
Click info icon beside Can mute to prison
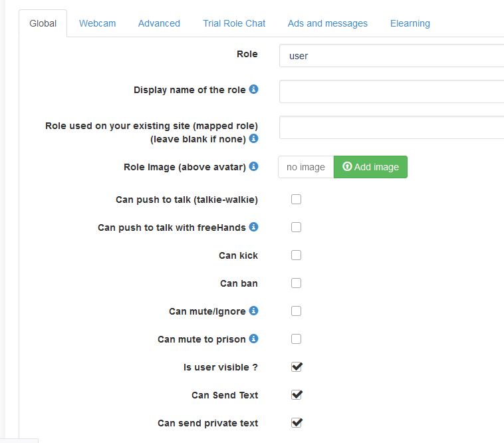click(254, 339)
